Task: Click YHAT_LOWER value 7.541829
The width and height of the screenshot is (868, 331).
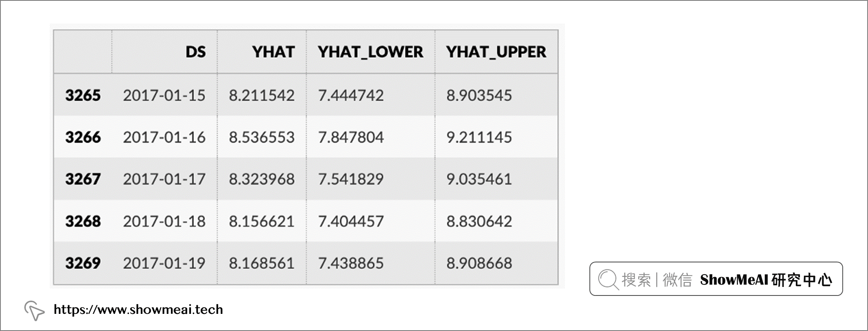Action: tap(351, 179)
